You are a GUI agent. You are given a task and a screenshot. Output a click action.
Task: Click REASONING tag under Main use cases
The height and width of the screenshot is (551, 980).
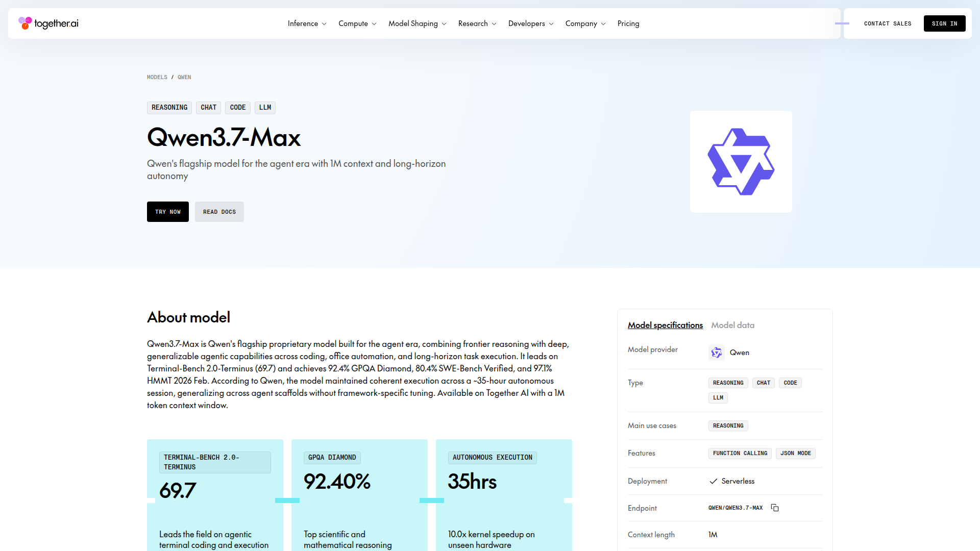[x=728, y=425]
